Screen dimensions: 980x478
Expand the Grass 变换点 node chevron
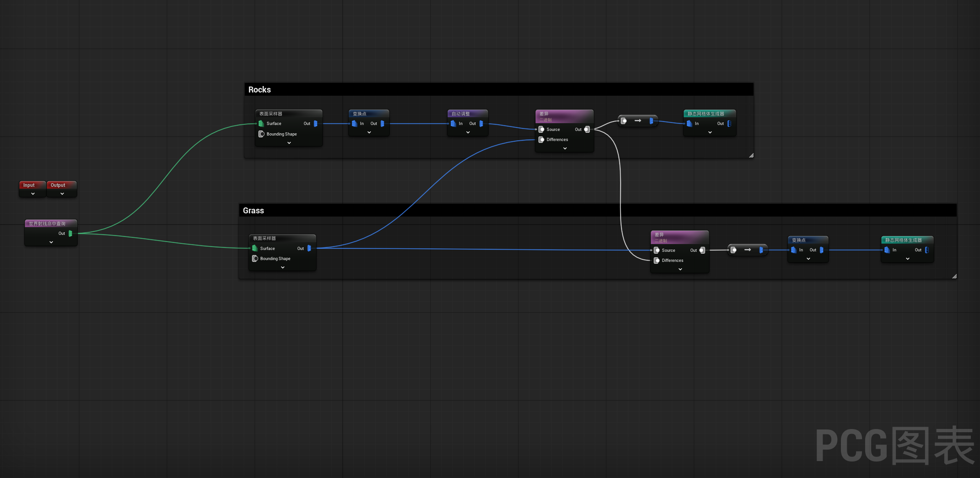coord(808,259)
